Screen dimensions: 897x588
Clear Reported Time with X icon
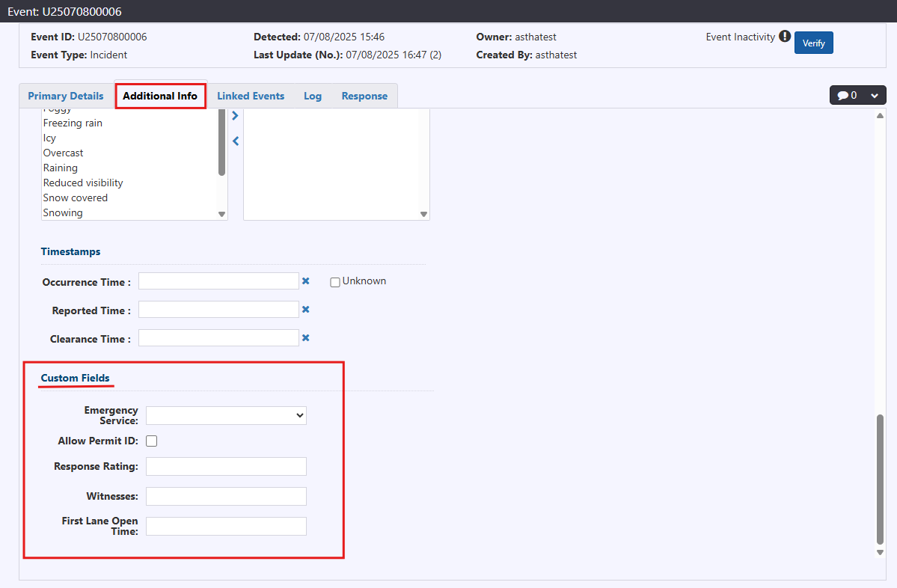click(x=305, y=310)
